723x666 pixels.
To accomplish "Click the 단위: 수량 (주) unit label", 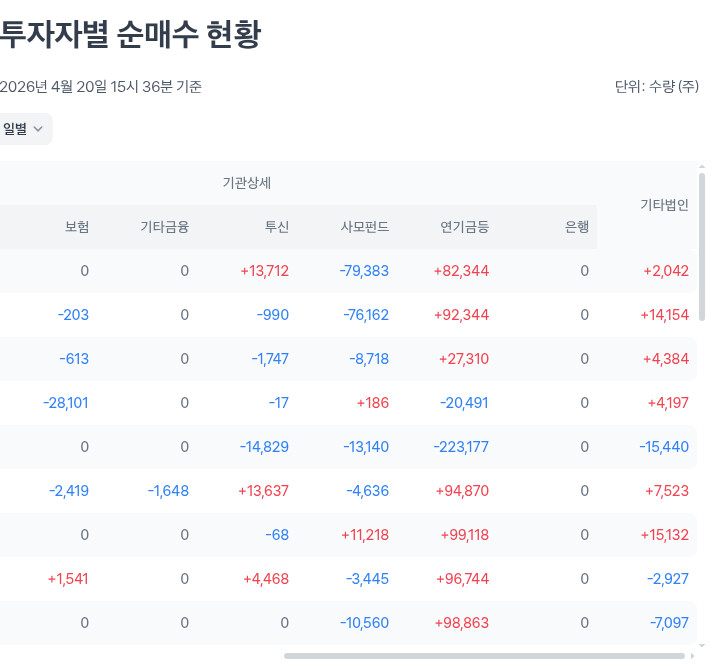I will point(656,87).
